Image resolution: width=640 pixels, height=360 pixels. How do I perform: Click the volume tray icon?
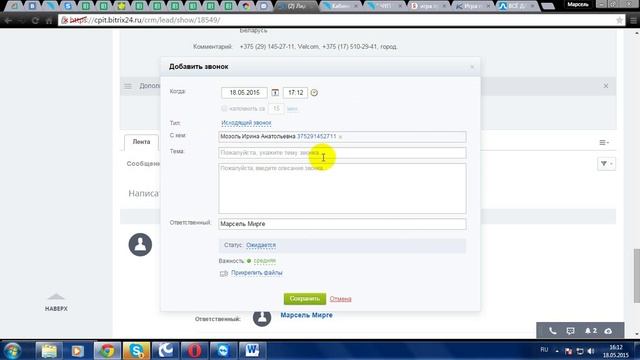pos(591,351)
